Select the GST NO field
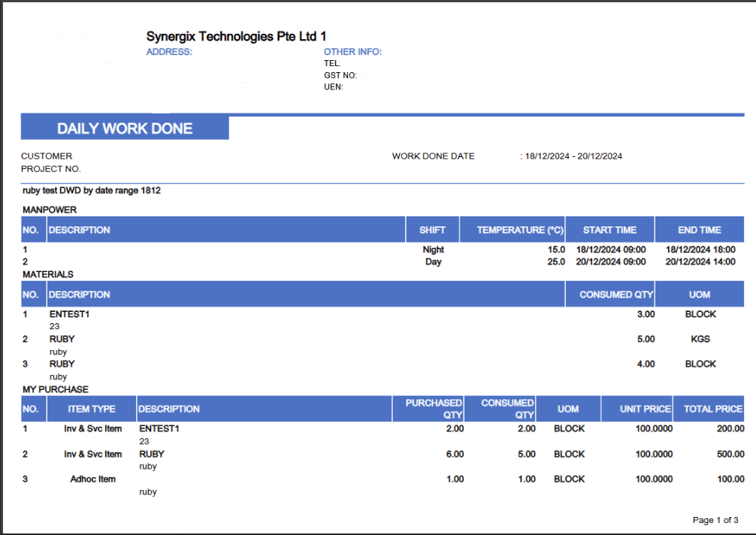The width and height of the screenshot is (756, 535). click(x=337, y=75)
